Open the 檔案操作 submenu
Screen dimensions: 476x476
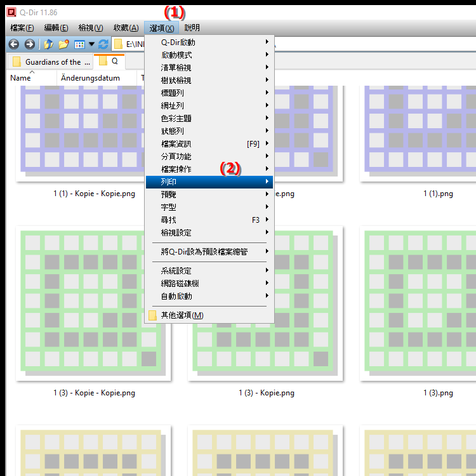209,169
